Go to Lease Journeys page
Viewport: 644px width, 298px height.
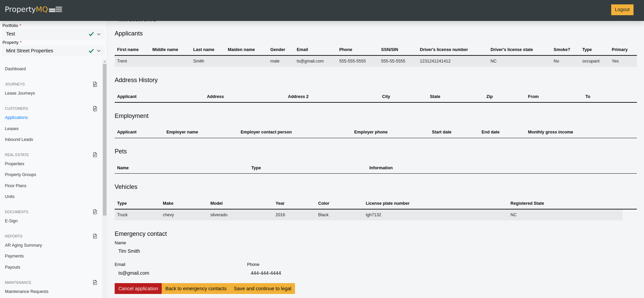tap(20, 93)
